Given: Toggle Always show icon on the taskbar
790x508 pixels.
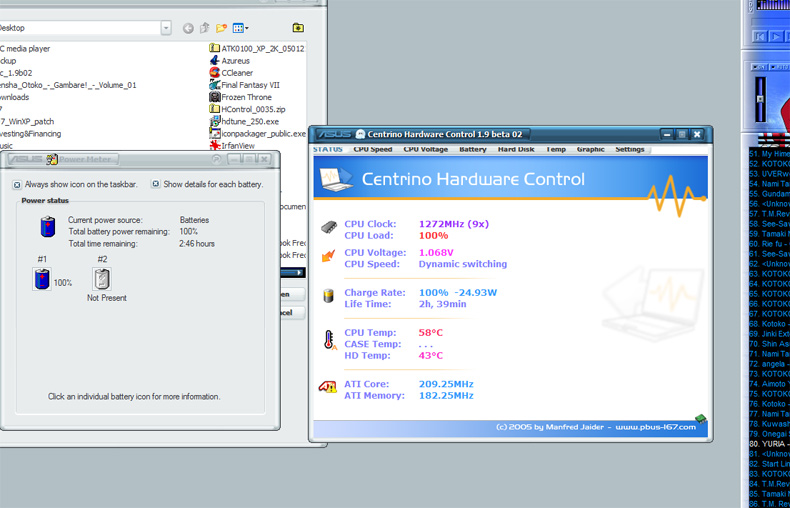Looking at the screenshot, I should [x=17, y=184].
